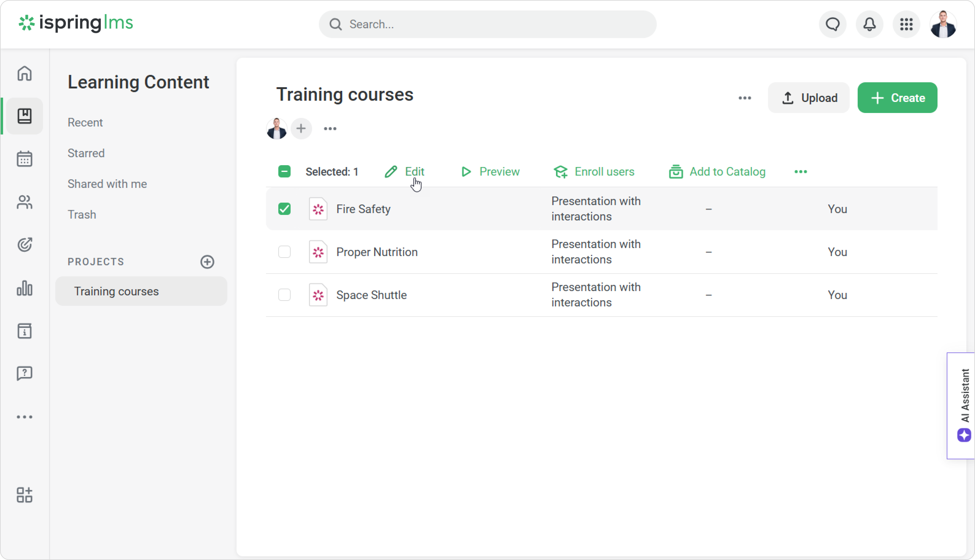Go to Starred in Learning Content
The height and width of the screenshot is (560, 975).
pyautogui.click(x=86, y=153)
